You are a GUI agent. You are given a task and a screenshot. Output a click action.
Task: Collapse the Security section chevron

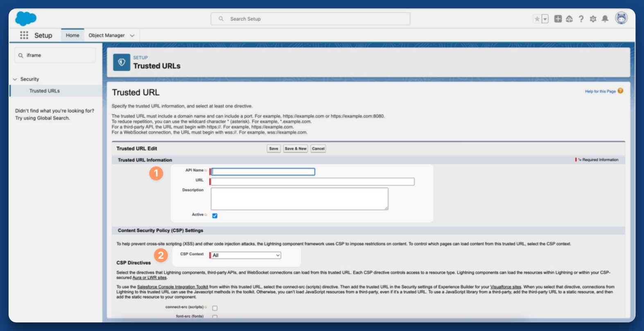pos(15,79)
